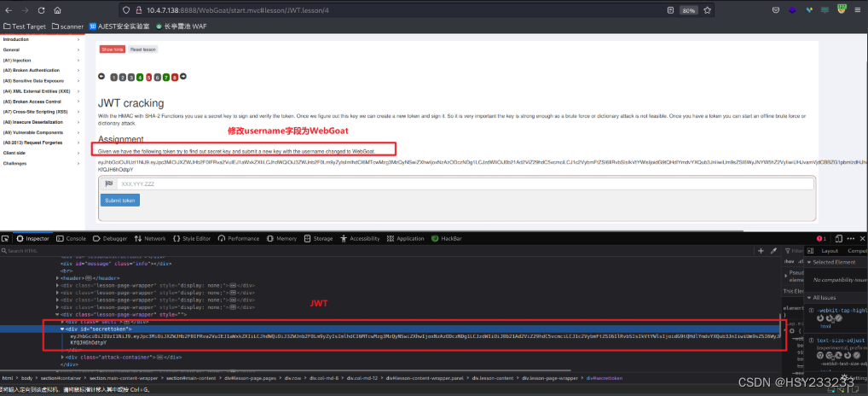The width and height of the screenshot is (868, 396).
Task: Go back with the browser back arrow
Action: pyautogui.click(x=8, y=10)
